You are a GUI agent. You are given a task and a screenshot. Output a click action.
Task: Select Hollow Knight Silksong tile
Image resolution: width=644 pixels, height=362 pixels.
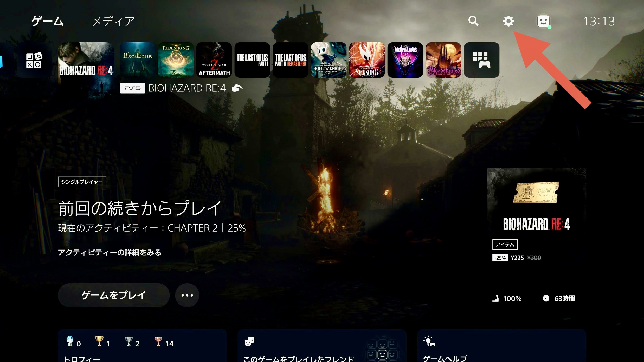point(367,60)
